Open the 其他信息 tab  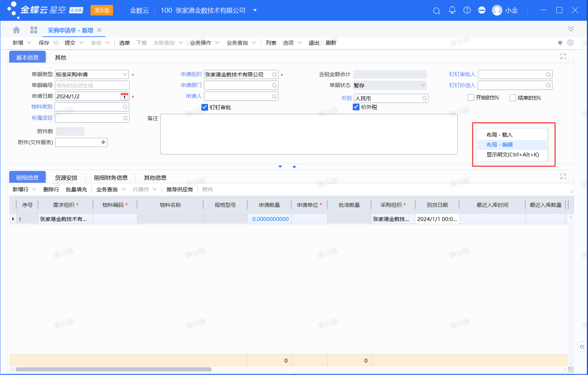(x=155, y=178)
